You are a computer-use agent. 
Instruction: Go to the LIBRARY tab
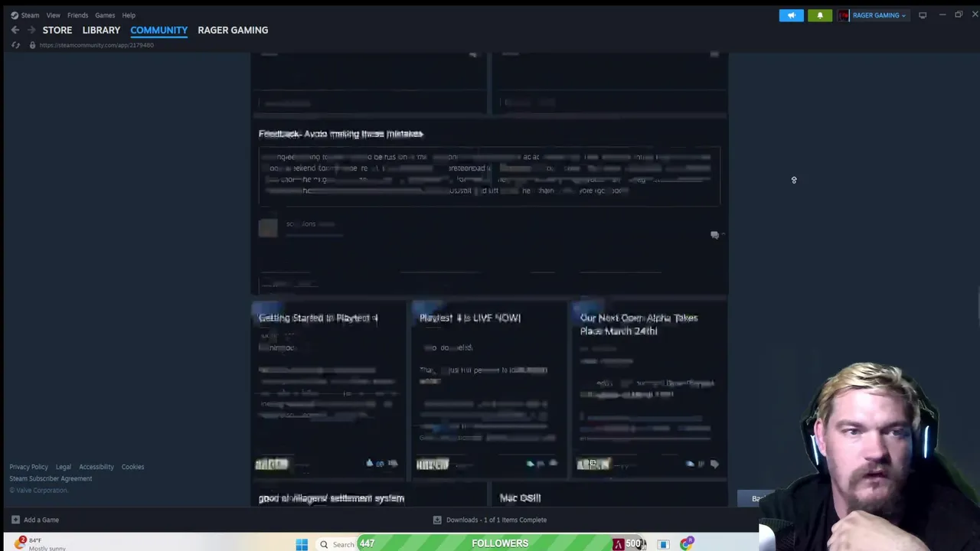click(101, 30)
